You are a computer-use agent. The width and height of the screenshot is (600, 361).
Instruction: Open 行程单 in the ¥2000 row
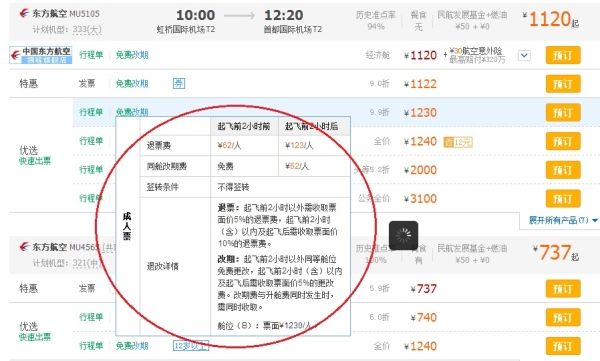[x=91, y=170]
